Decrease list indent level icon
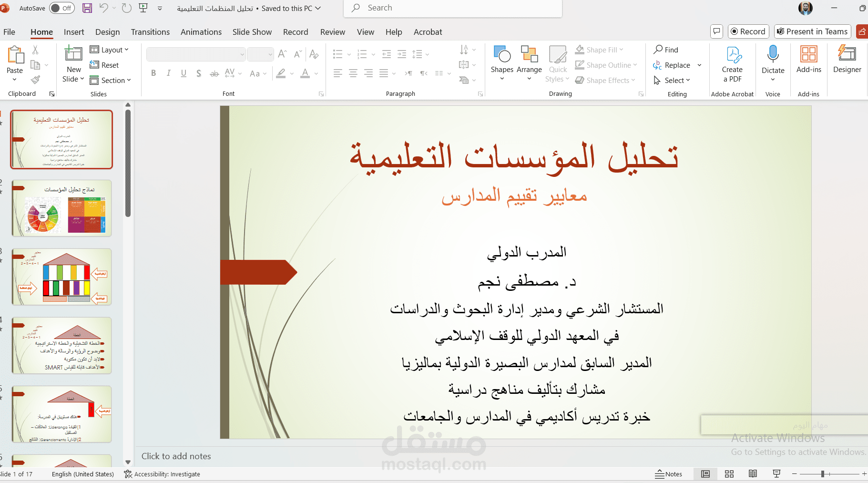 (x=387, y=54)
